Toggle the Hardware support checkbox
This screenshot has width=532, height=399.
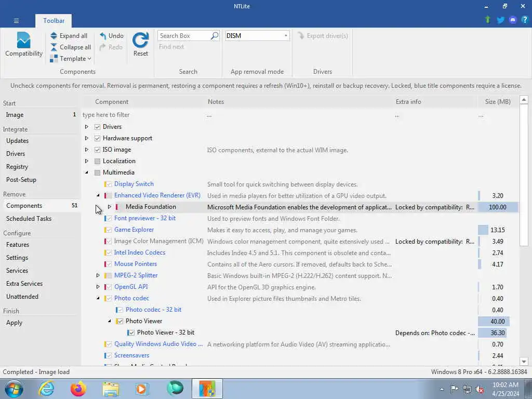pyautogui.click(x=97, y=138)
